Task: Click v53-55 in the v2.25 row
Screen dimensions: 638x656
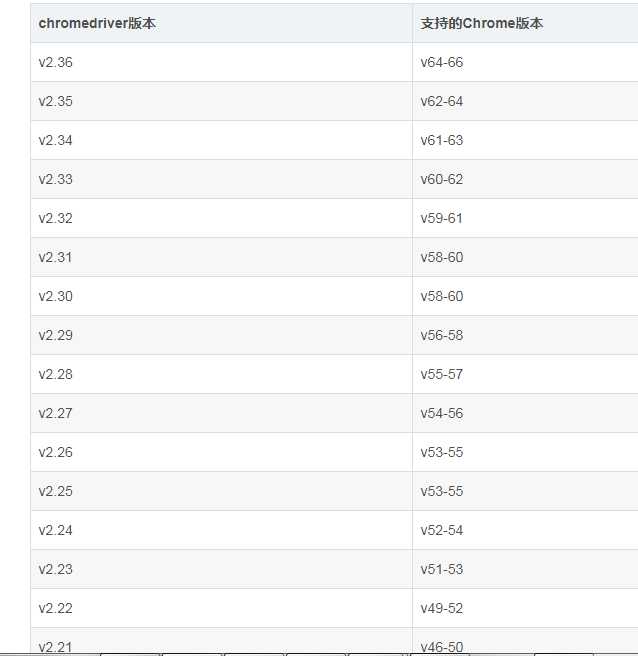Action: [x=525, y=491]
